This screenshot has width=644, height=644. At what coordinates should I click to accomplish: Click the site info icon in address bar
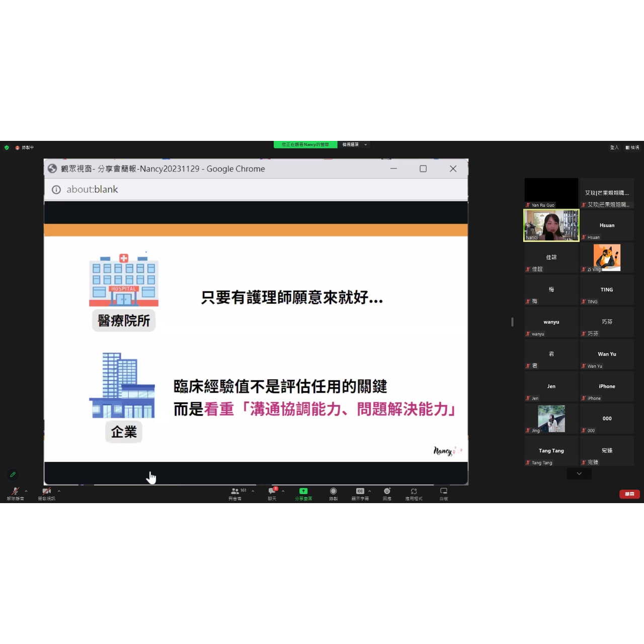pos(56,190)
